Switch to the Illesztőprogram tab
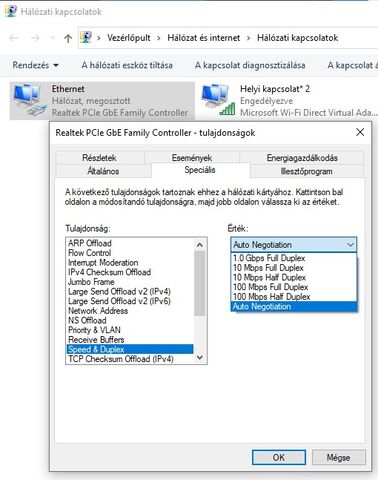Screen dimensions: 378x480 [307, 171]
